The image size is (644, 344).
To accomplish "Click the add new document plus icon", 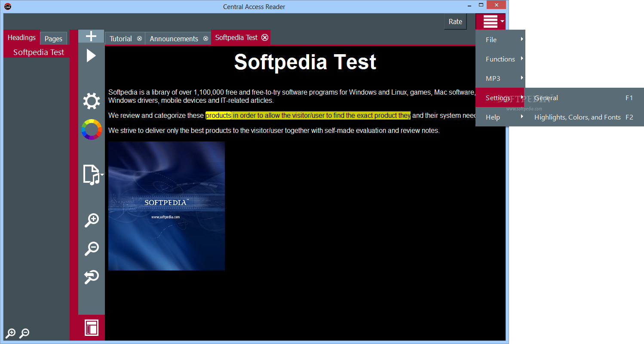I will tap(91, 36).
